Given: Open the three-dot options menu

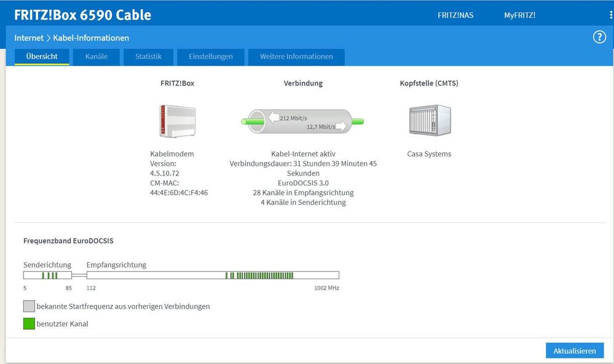Looking at the screenshot, I should point(610,15).
